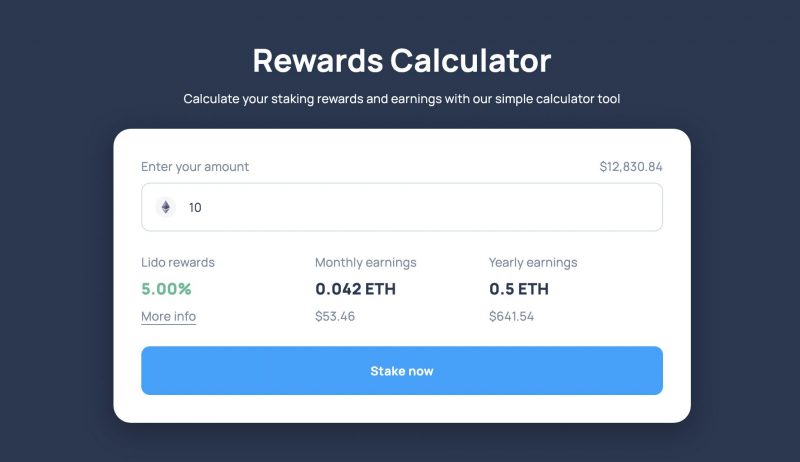Open the More info link
Screen dimensions: 800x462
tap(168, 317)
